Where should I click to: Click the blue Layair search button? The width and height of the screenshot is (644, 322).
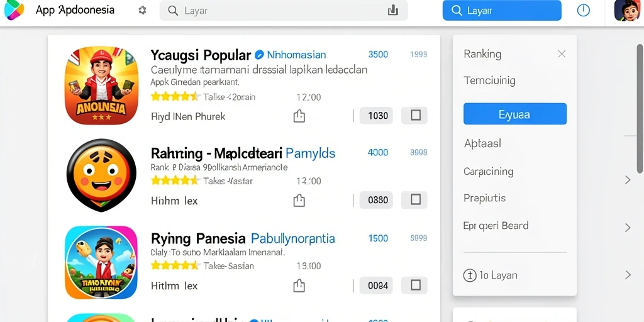502,10
